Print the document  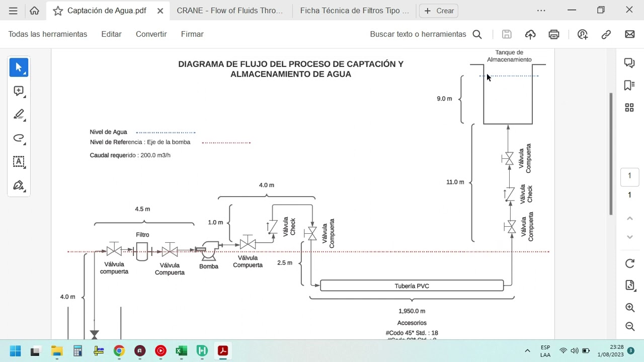pos(554,34)
